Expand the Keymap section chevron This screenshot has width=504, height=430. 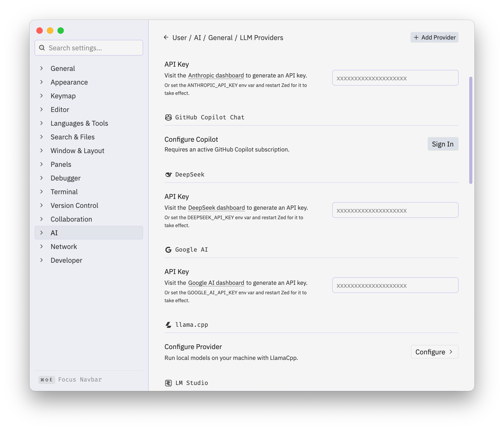[41, 96]
